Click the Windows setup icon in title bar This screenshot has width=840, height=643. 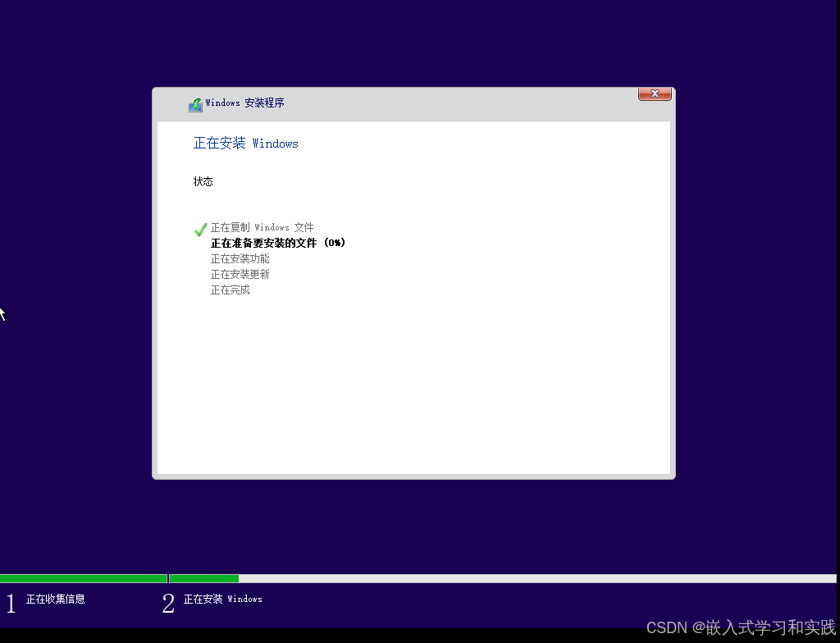(195, 104)
